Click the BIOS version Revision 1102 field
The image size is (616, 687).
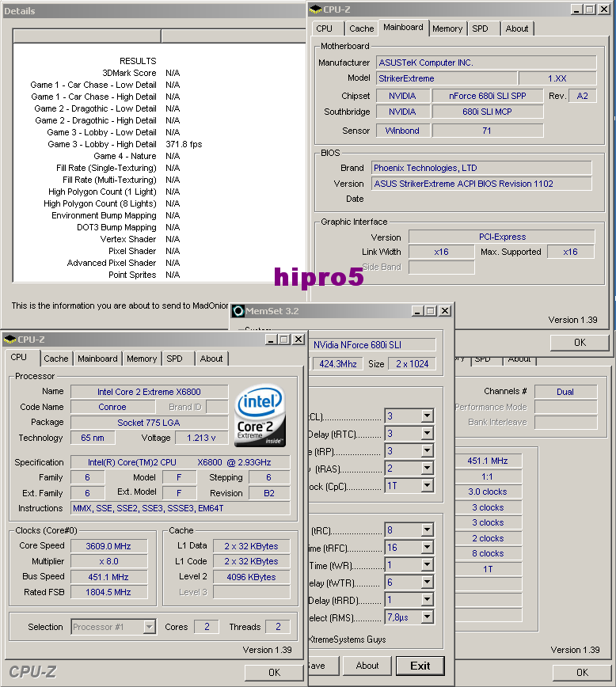point(481,184)
